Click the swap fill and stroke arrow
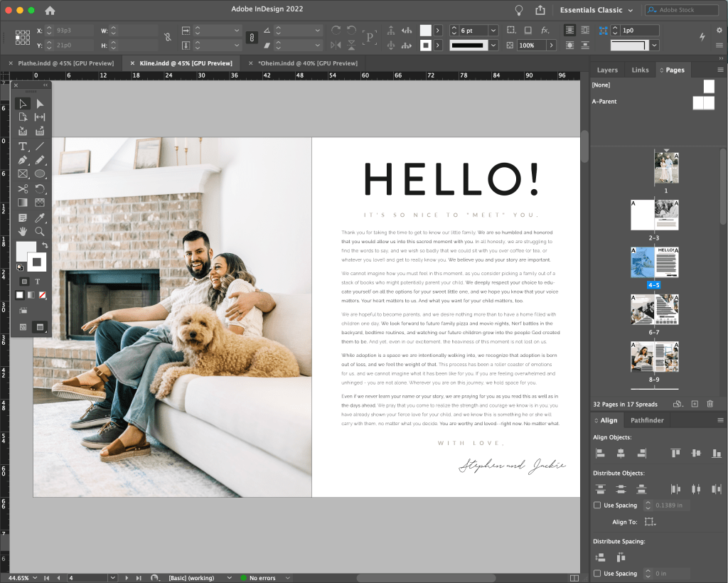Viewport: 728px width, 583px height. click(x=45, y=245)
